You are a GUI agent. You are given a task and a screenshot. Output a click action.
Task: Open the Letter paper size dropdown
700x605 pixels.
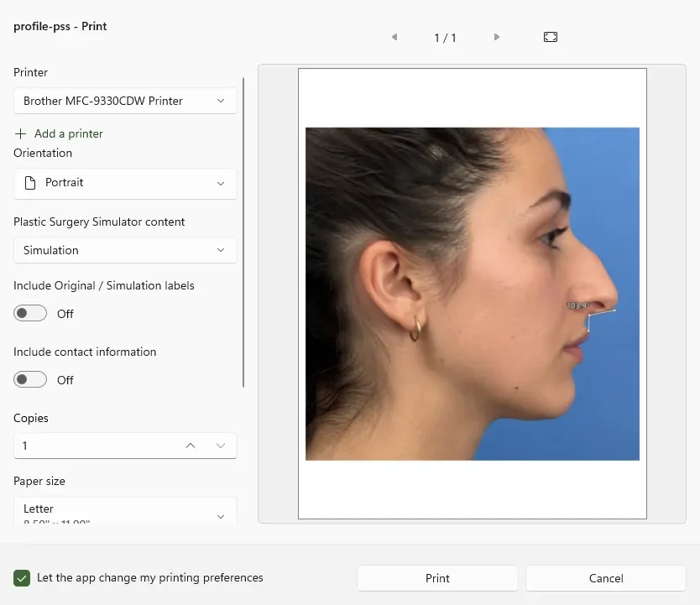coord(125,510)
